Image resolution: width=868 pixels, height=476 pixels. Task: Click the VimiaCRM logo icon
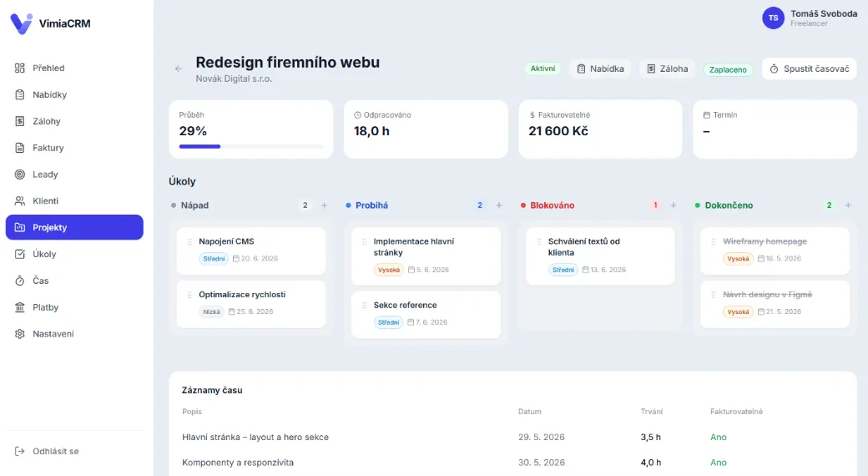(x=22, y=23)
